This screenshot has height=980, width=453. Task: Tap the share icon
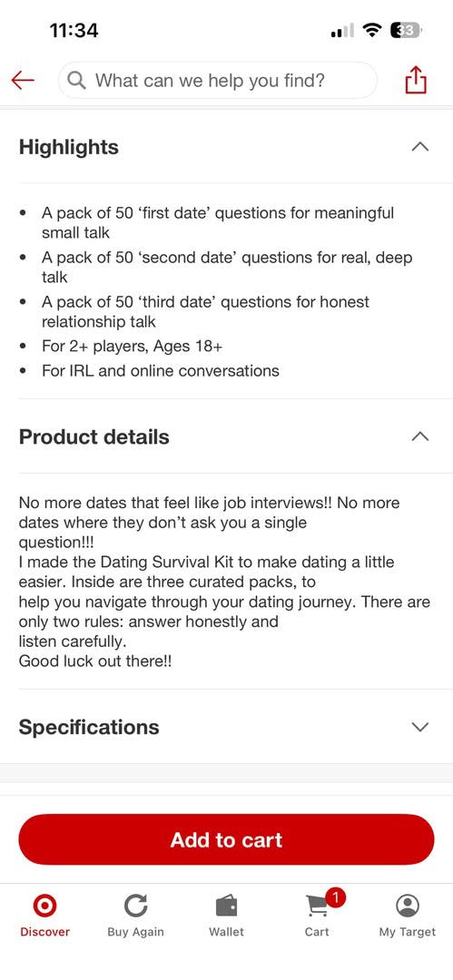tap(416, 80)
